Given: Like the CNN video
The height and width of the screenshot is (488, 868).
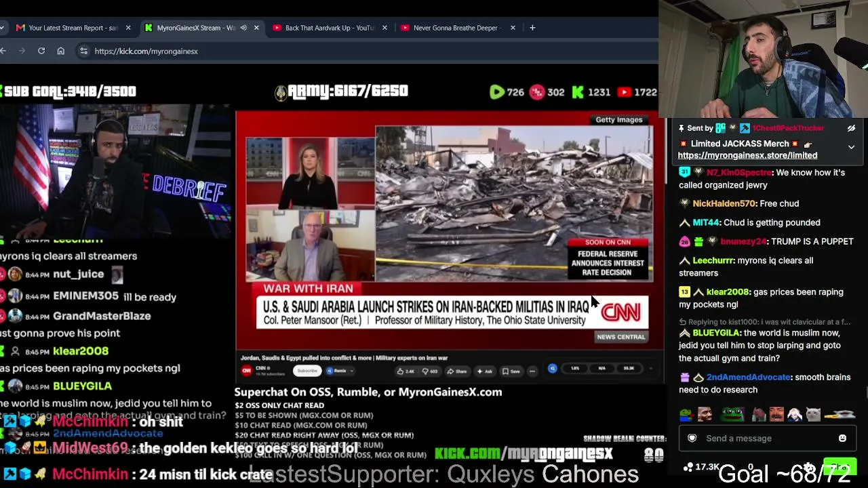Looking at the screenshot, I should point(406,371).
